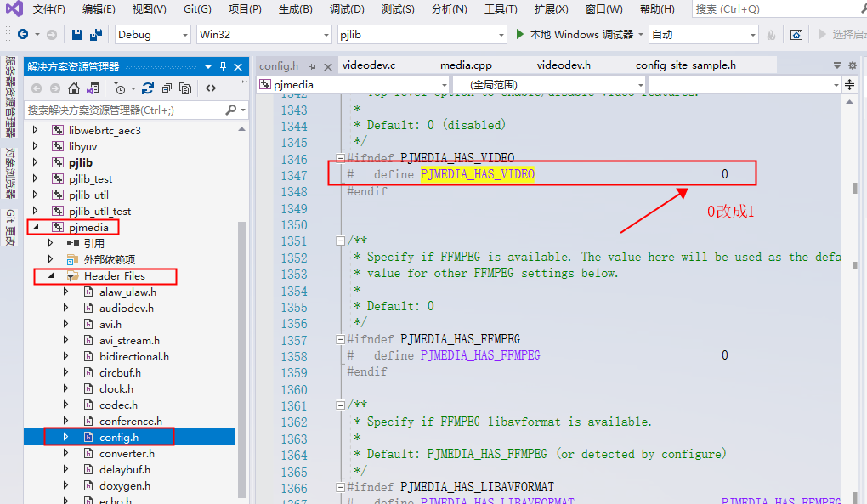Screen dimensions: 867x504
Task: Unpin the config.h tab
Action: (311, 66)
